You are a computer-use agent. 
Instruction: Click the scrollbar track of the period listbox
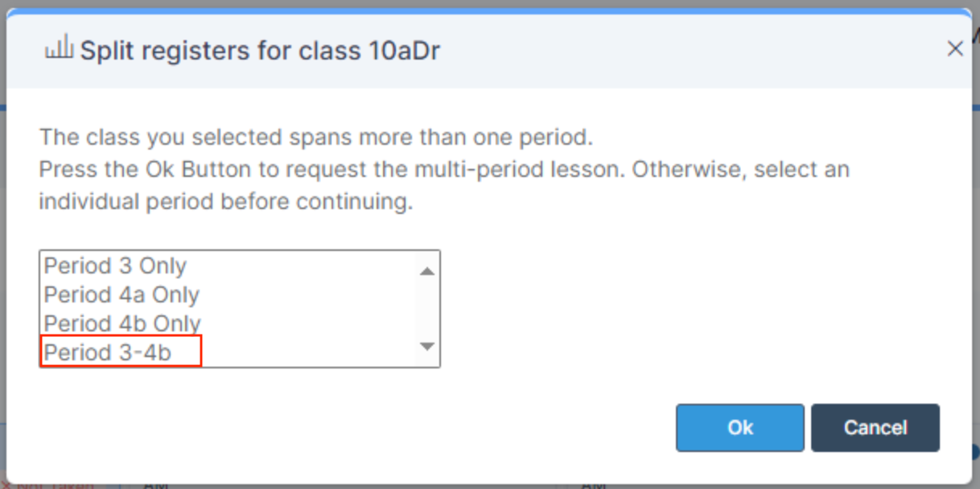425,308
